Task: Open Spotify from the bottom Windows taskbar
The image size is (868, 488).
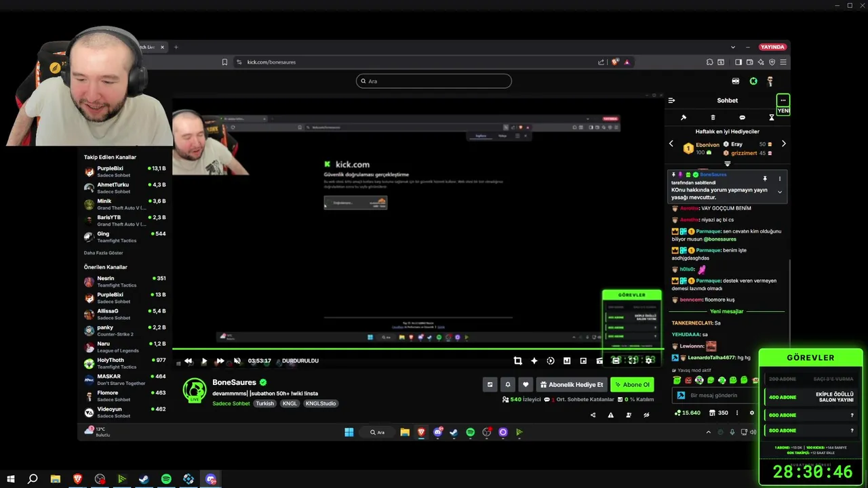Action: pyautogui.click(x=166, y=479)
